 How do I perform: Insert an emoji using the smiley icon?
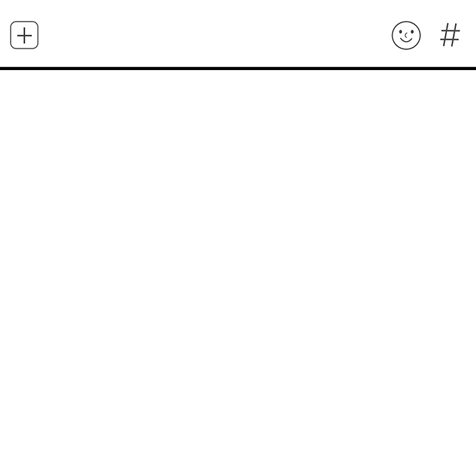click(406, 35)
